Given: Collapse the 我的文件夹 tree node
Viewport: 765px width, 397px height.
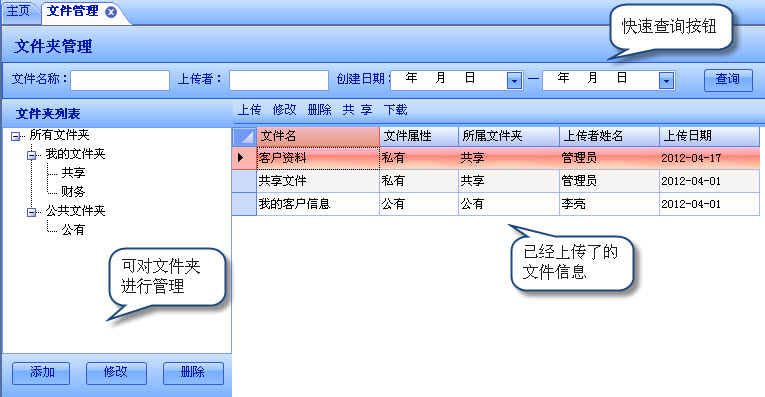Looking at the screenshot, I should (x=32, y=156).
